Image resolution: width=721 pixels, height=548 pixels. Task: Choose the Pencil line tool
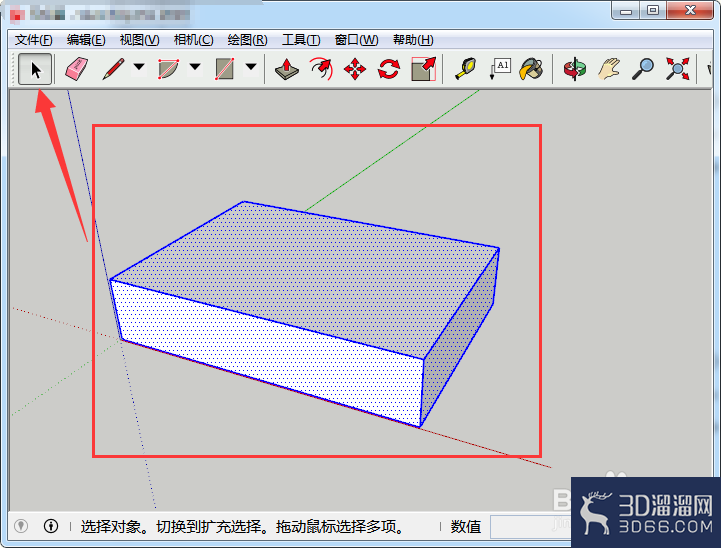(114, 69)
